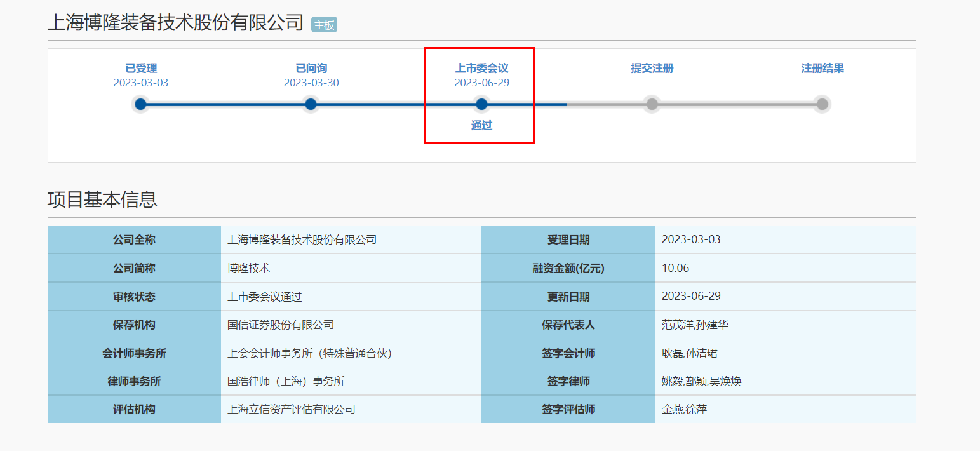Viewport: 980px width, 451px height.
Task: Click the 上市委会议 timeline step dot
Action: [481, 104]
